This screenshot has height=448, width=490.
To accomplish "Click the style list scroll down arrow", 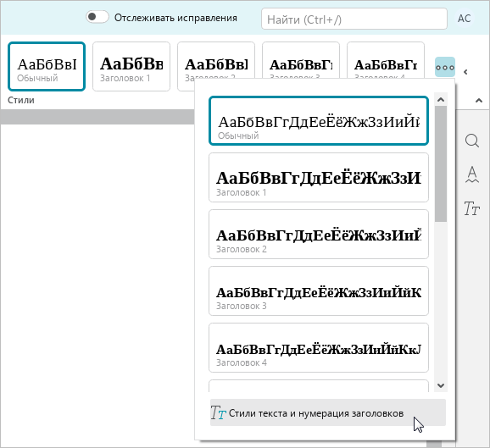I will click(441, 385).
